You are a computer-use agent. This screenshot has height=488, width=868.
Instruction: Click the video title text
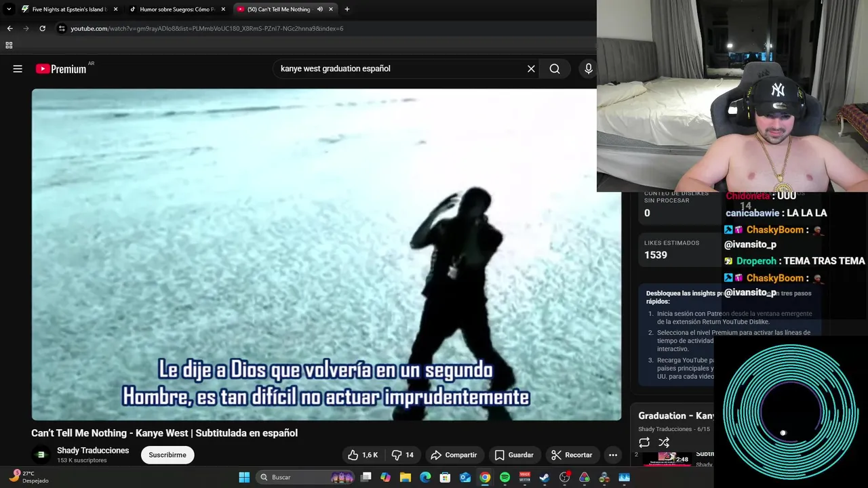click(164, 433)
